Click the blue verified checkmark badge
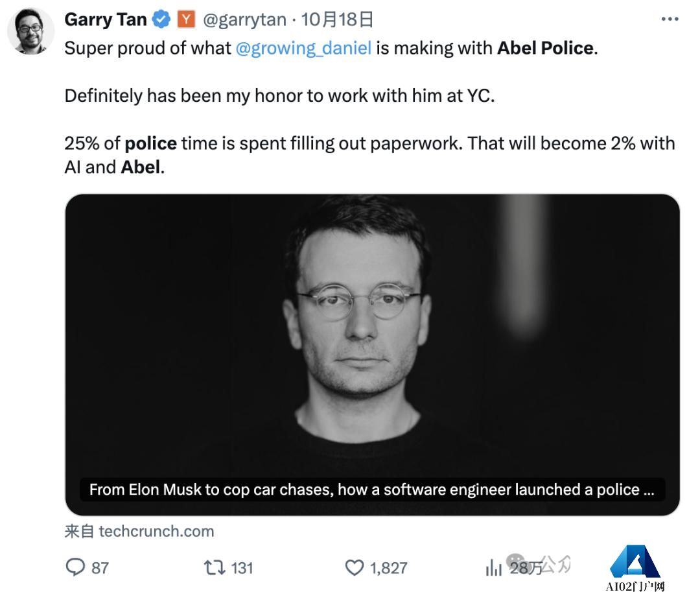 (x=161, y=19)
